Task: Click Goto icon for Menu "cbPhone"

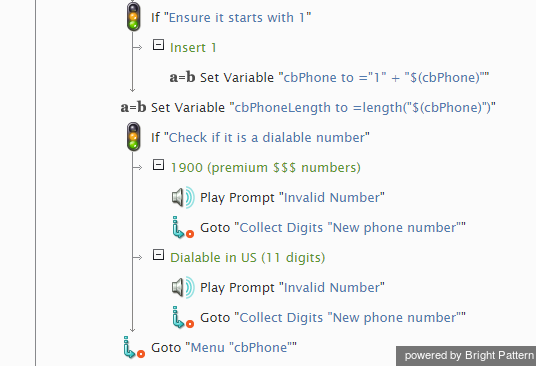Action: [x=134, y=347]
